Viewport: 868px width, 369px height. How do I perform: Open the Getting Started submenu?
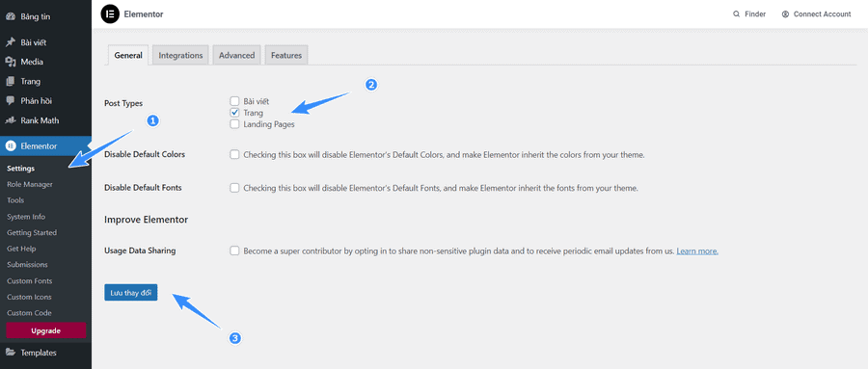pyautogui.click(x=32, y=233)
